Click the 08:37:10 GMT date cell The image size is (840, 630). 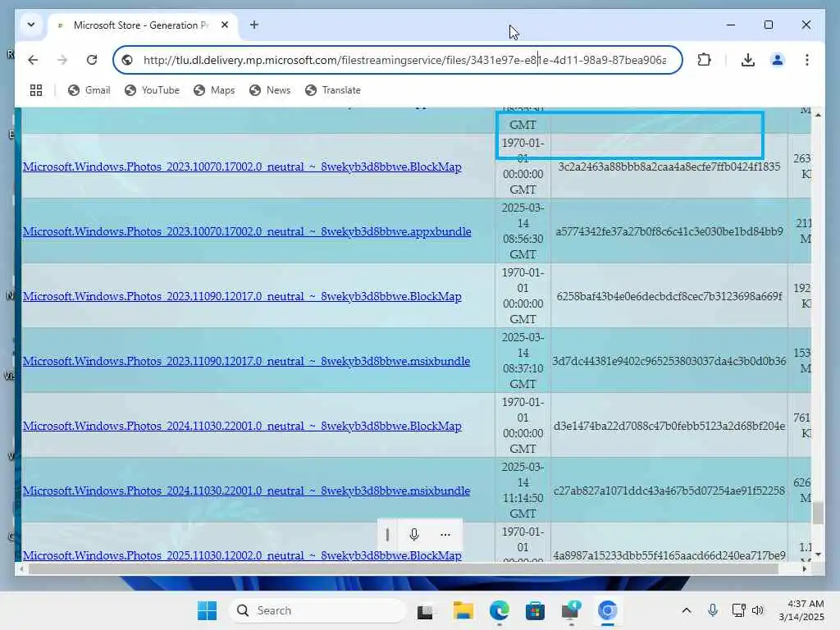coord(523,361)
